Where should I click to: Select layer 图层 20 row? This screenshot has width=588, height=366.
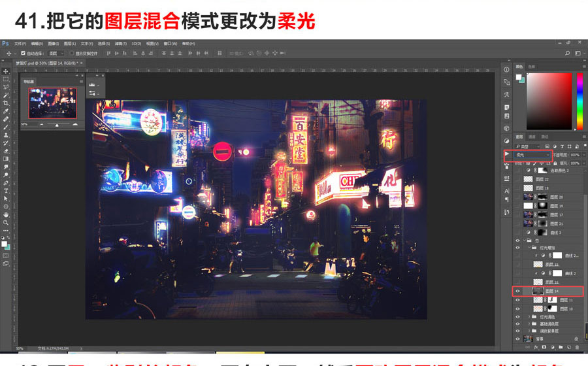549,197
